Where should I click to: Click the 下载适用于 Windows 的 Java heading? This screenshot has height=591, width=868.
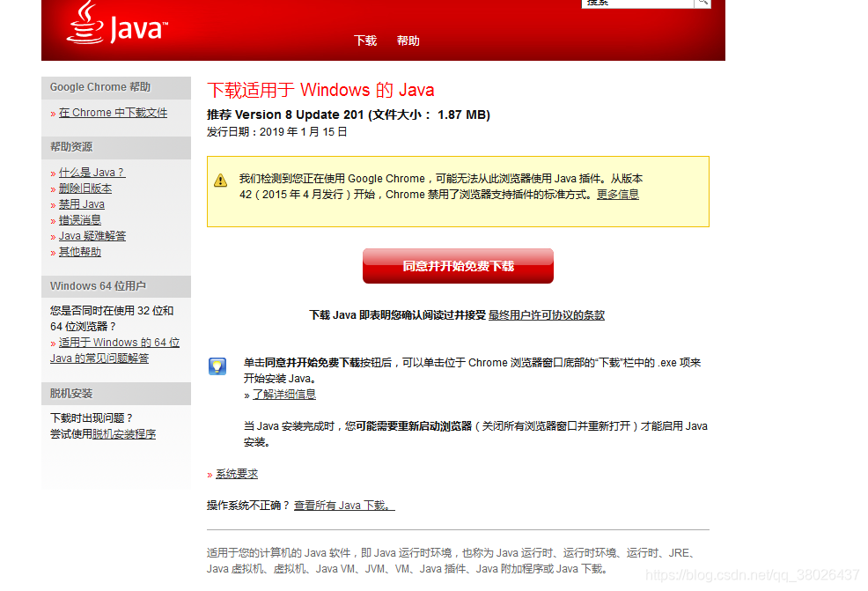pyautogui.click(x=320, y=90)
